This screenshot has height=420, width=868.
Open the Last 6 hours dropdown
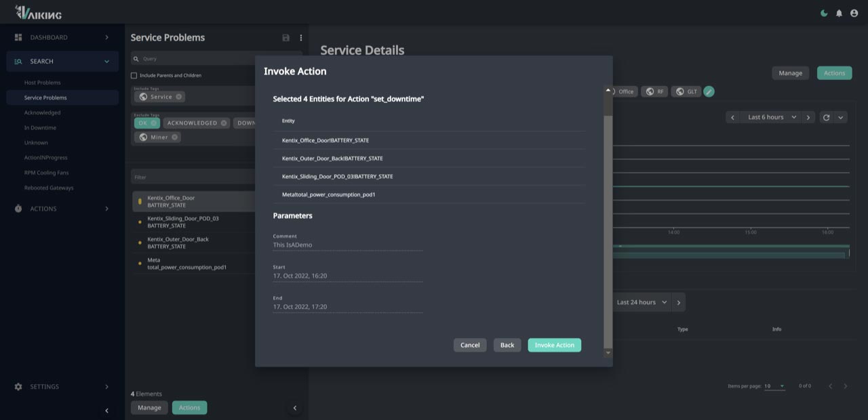pyautogui.click(x=770, y=117)
